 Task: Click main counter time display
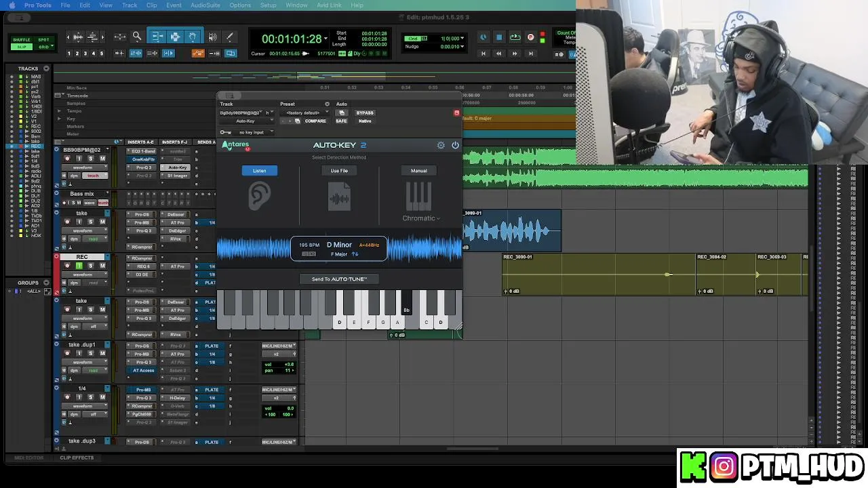click(x=292, y=39)
